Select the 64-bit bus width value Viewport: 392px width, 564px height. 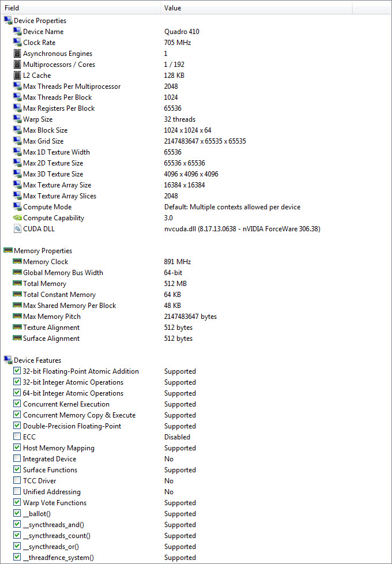174,273
